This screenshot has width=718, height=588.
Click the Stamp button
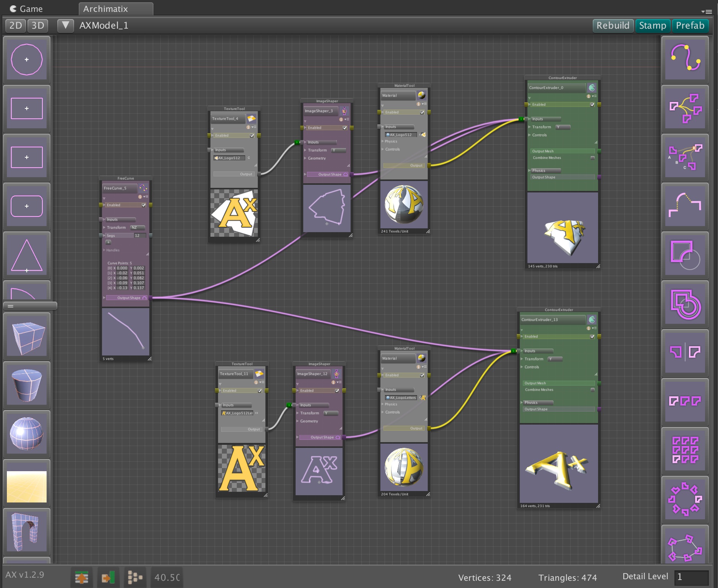pyautogui.click(x=652, y=26)
